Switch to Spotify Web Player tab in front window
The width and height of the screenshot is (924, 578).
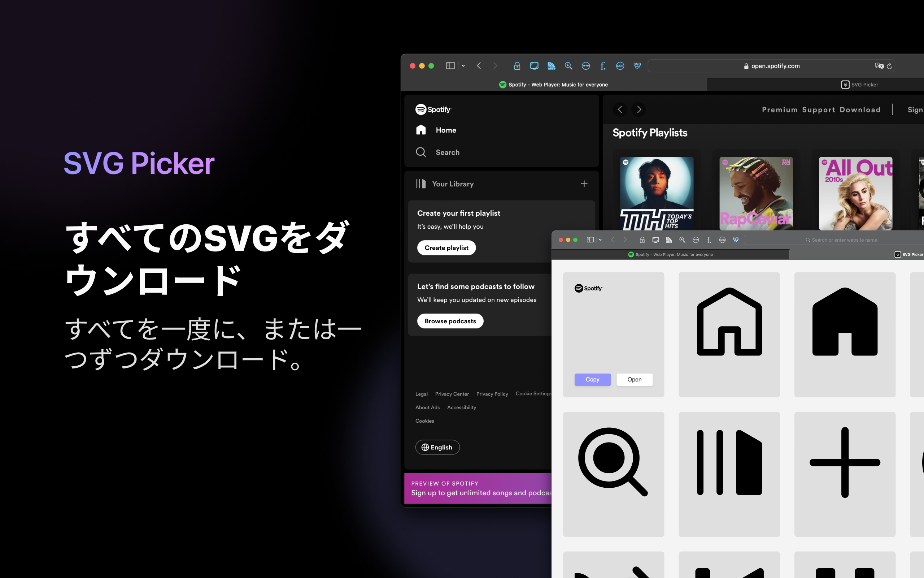coord(671,255)
